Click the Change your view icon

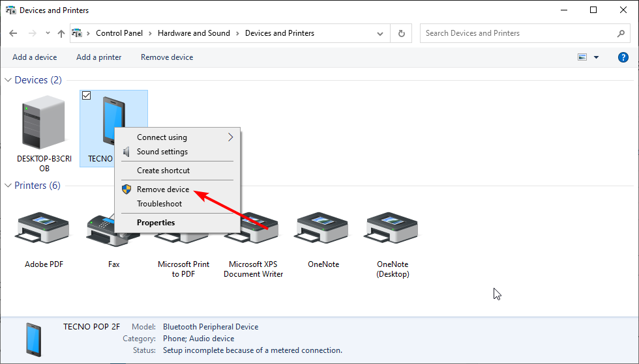coord(582,57)
